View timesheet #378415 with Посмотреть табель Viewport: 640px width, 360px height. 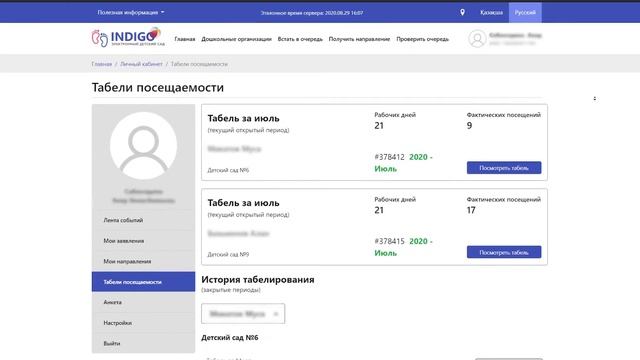pos(504,252)
